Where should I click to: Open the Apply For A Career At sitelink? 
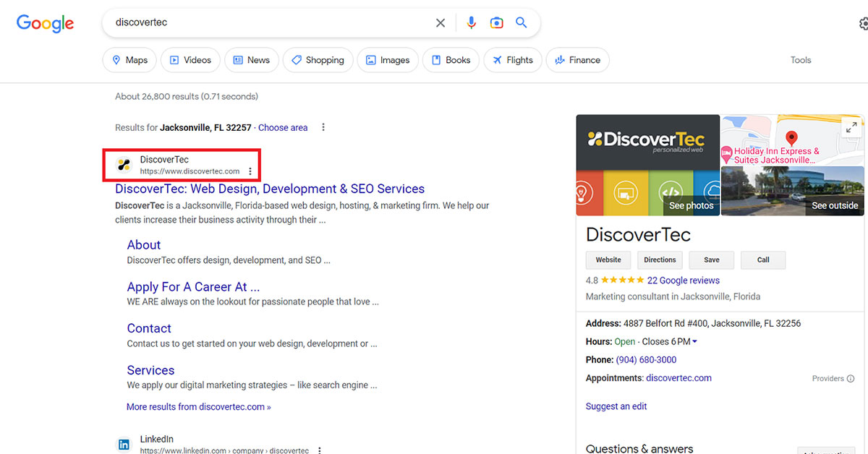193,287
